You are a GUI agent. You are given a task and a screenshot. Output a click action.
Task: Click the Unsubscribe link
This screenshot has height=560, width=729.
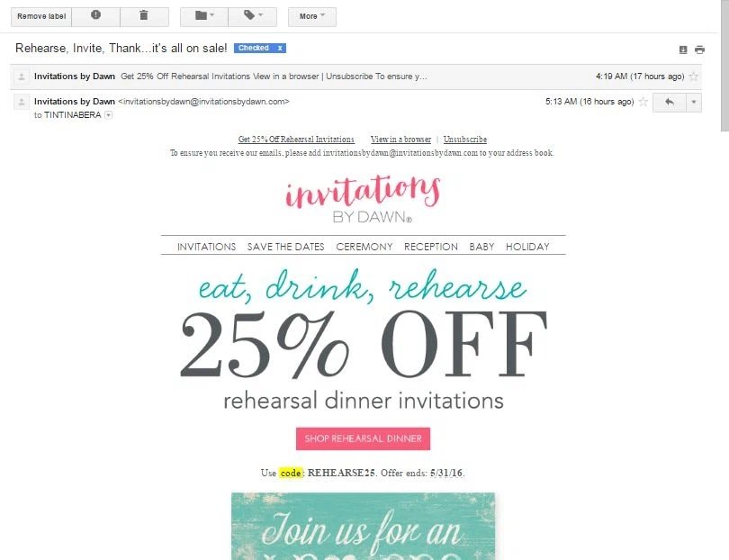tap(465, 139)
